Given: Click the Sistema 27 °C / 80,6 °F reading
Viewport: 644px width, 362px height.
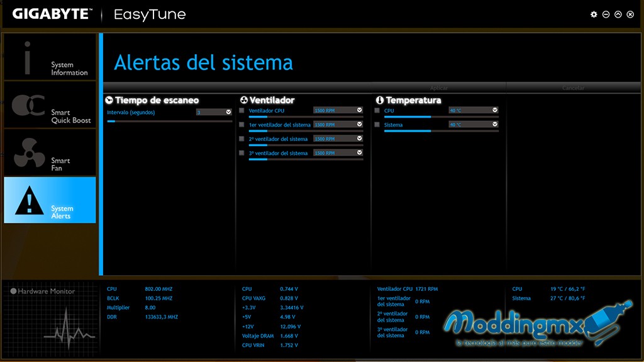Looking at the screenshot, I should (548, 298).
